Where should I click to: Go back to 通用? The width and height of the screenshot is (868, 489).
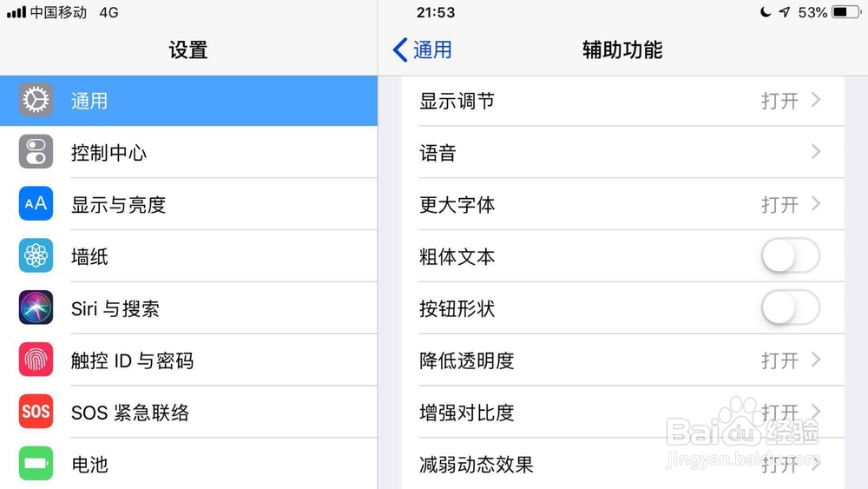(423, 50)
